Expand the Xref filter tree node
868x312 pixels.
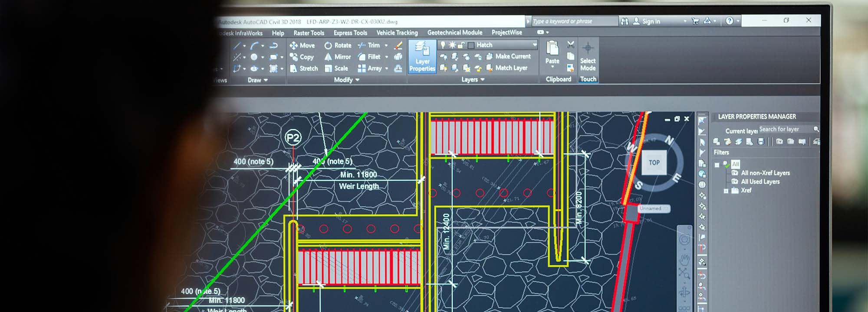(726, 191)
